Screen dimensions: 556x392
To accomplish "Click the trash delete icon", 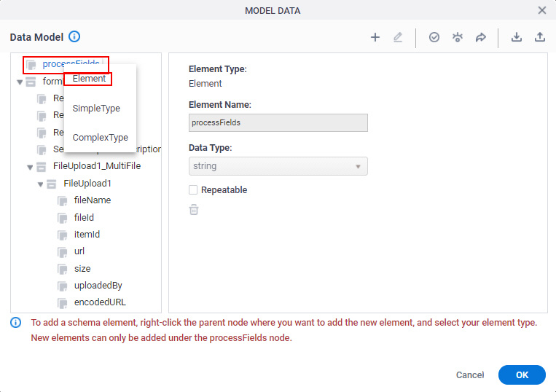I will coord(194,209).
